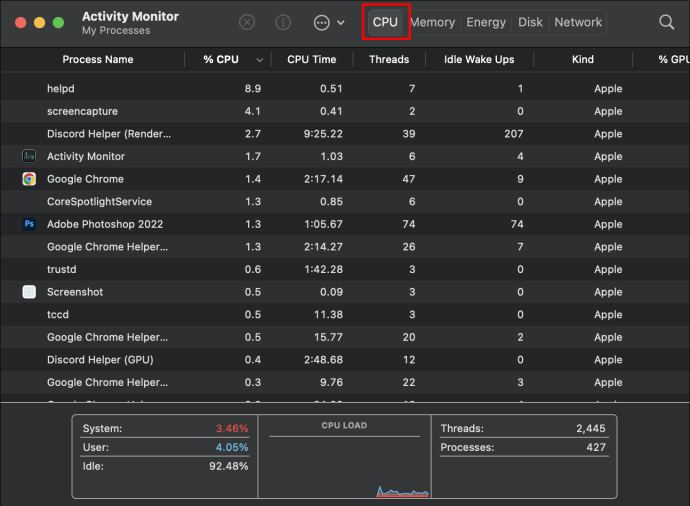
Task: Select the Activity Monitor process name
Action: coord(86,156)
